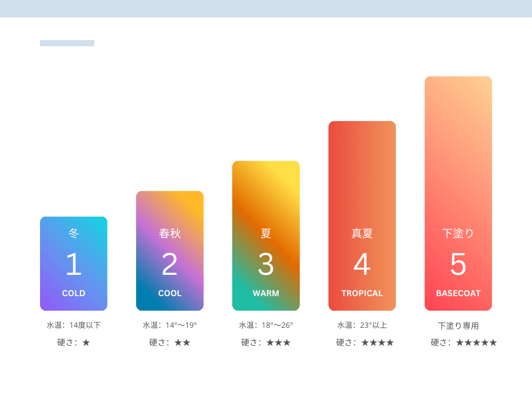Click the four-star hardness rating
This screenshot has width=532, height=399.
tap(378, 343)
